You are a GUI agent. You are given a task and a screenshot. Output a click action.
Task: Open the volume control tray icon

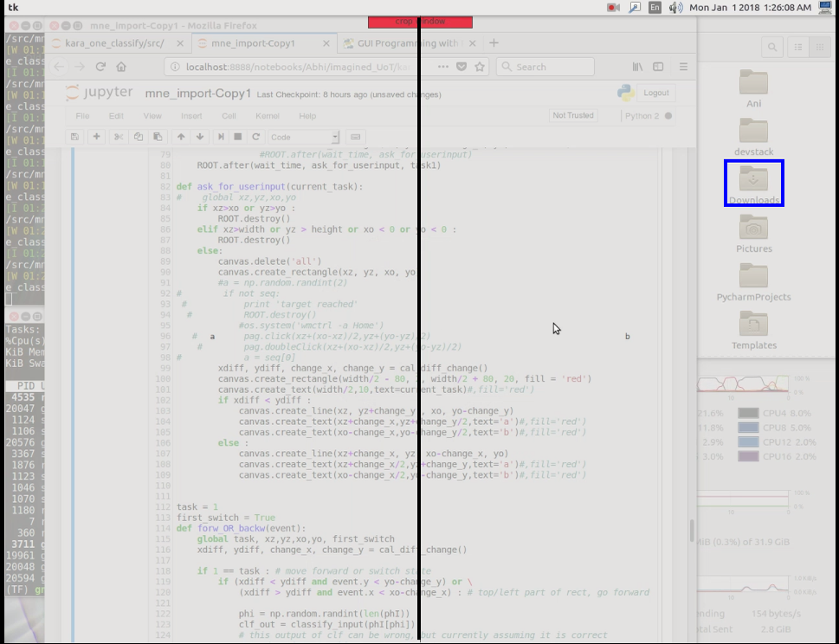point(675,8)
